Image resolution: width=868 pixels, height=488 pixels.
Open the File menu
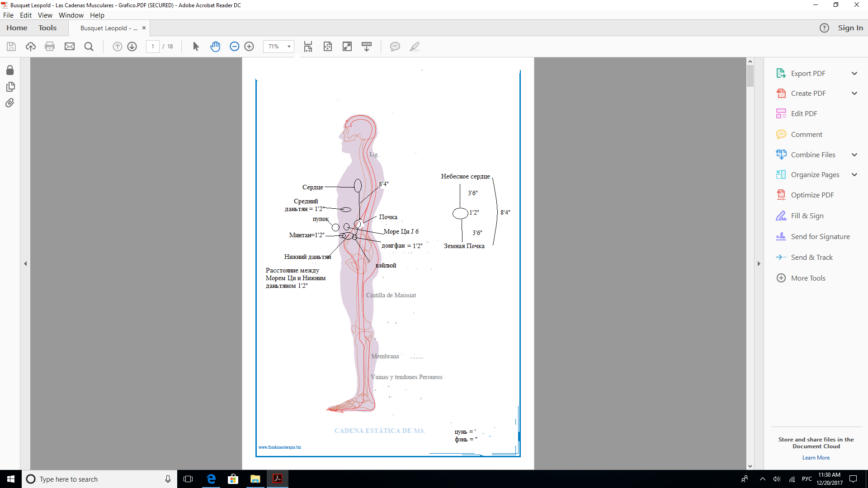point(8,15)
